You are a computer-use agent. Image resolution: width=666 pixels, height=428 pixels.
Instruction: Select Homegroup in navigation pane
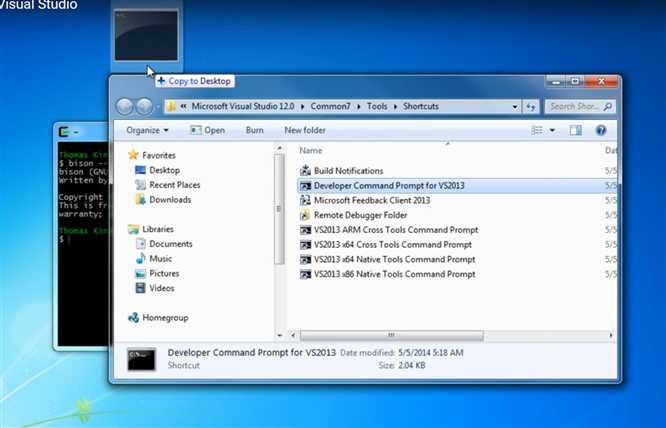tap(165, 318)
